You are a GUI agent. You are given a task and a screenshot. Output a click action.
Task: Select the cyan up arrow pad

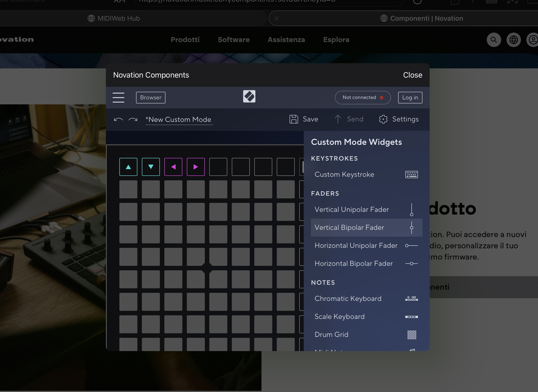(128, 167)
